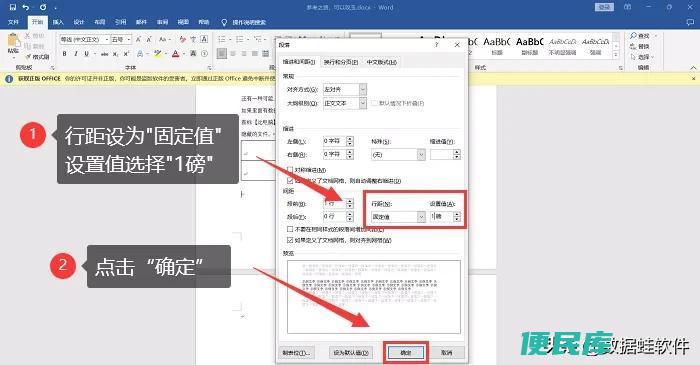Click the Undo arrow icon
The height and width of the screenshot is (365, 700).
coord(26,7)
